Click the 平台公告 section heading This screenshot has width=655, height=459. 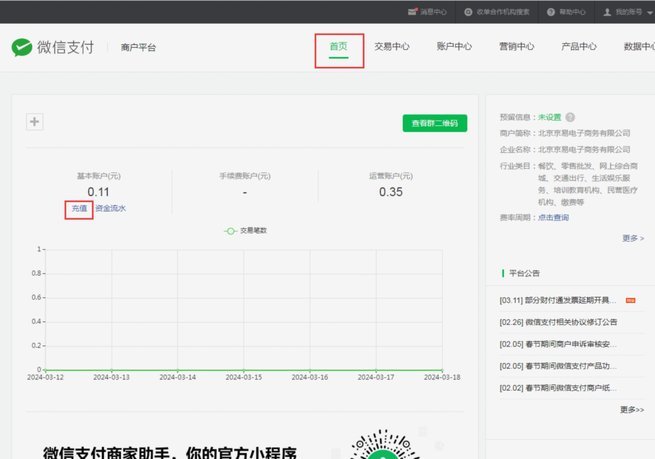(x=524, y=274)
